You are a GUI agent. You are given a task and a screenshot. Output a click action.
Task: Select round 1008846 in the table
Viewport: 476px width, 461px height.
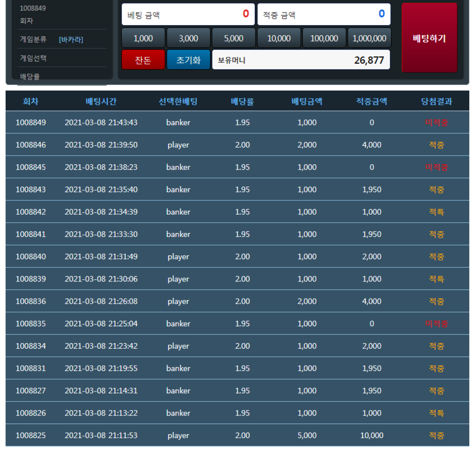click(31, 145)
